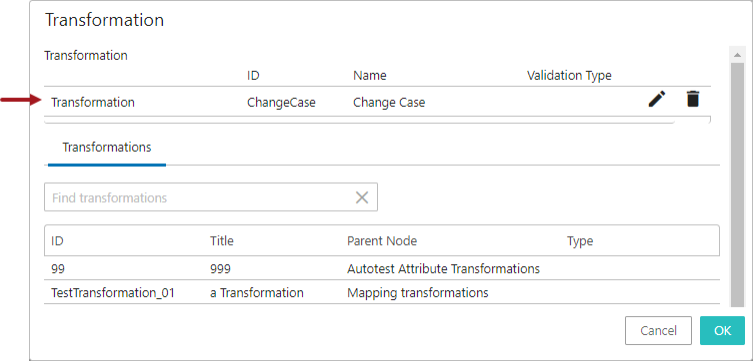The height and width of the screenshot is (361, 753).
Task: Click the scrollbar up arrow
Action: [737, 55]
